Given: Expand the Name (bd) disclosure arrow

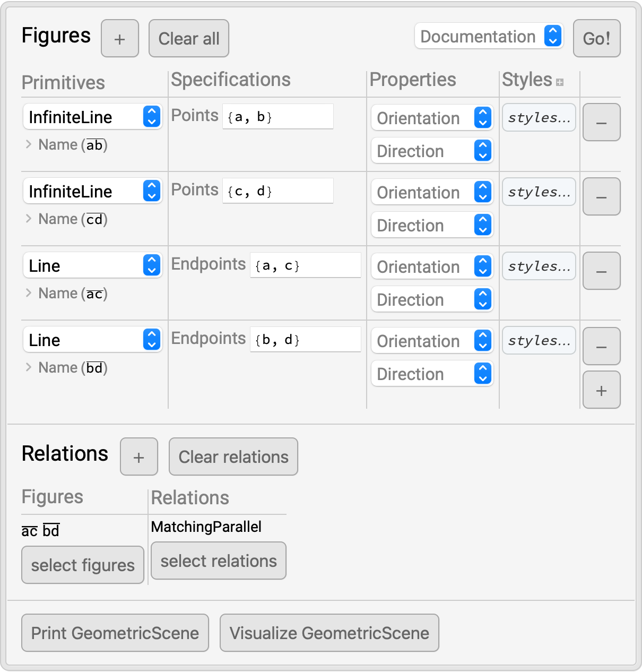Looking at the screenshot, I should pos(29,367).
